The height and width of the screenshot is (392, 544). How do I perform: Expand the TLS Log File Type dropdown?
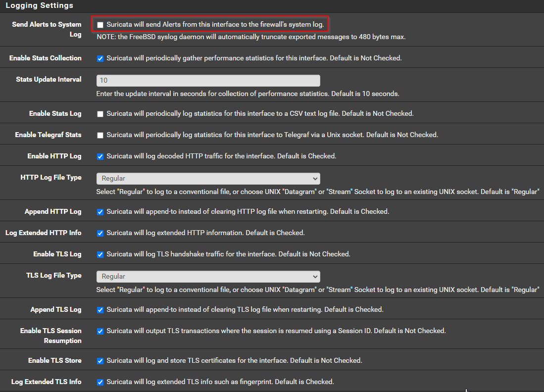(208, 276)
